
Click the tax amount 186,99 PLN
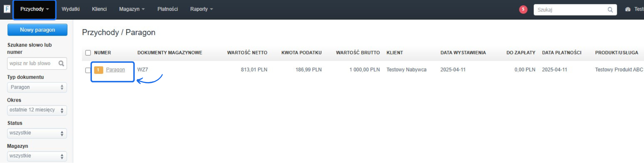click(x=309, y=70)
